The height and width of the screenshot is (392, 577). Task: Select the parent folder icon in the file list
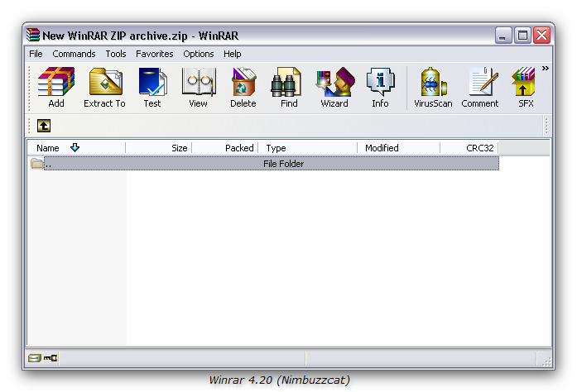coord(36,163)
